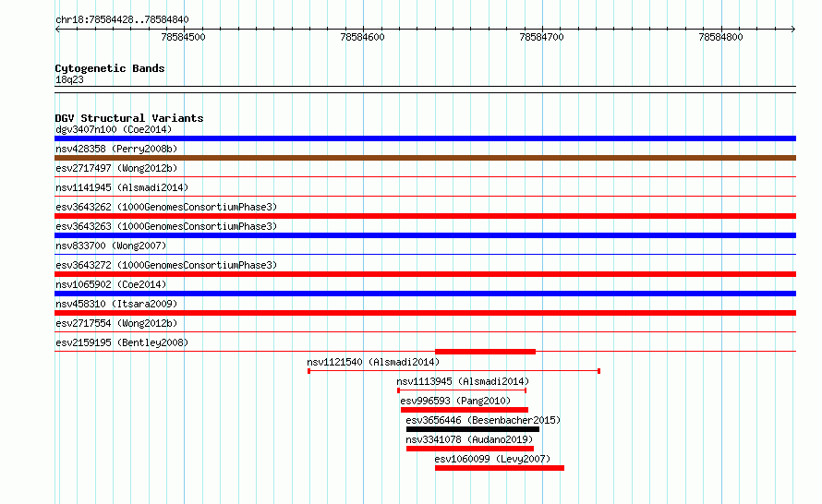Open nsv1121540 (Alsmadi2014) variant
822x504 pixels.
373,362
